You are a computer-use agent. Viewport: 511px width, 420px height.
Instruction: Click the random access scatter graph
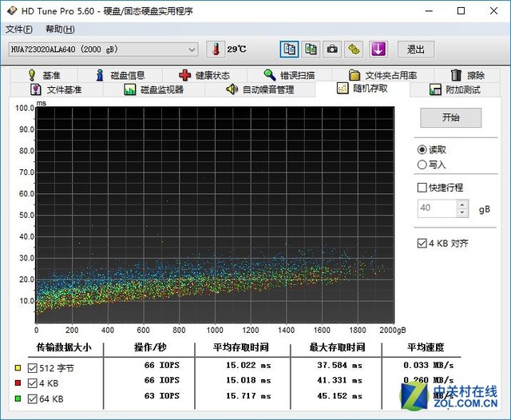215,215
